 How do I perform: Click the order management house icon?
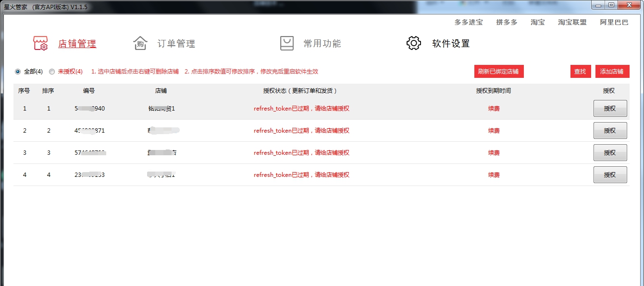click(140, 43)
